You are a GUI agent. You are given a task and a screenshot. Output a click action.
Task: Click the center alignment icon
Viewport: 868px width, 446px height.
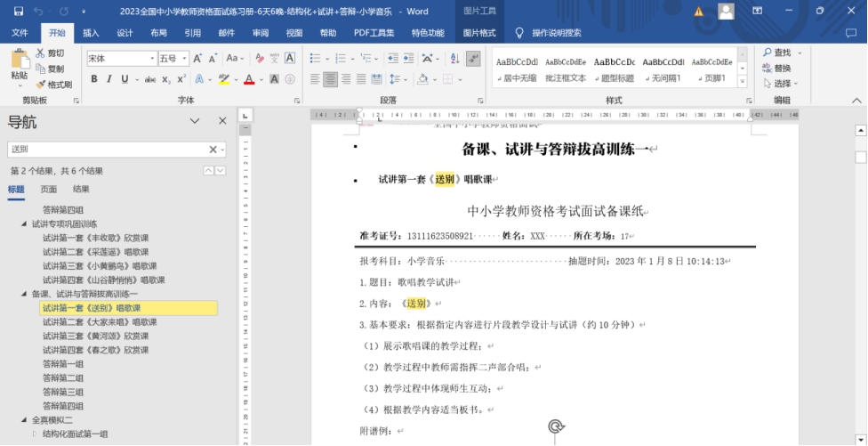(331, 79)
